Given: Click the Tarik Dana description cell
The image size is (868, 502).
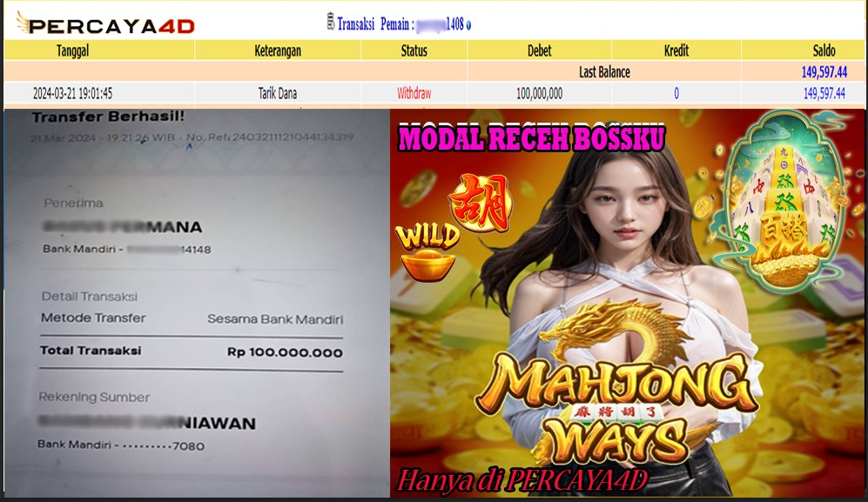Looking at the screenshot, I should [278, 93].
